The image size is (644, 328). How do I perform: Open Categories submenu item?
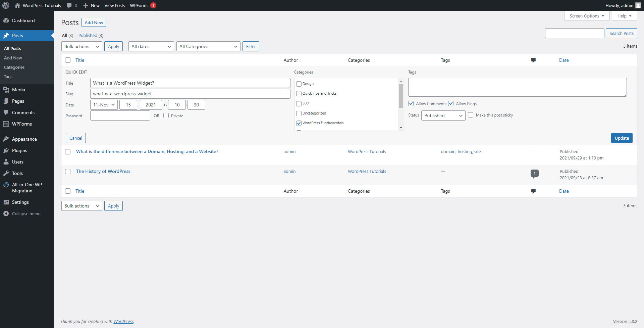tap(14, 67)
